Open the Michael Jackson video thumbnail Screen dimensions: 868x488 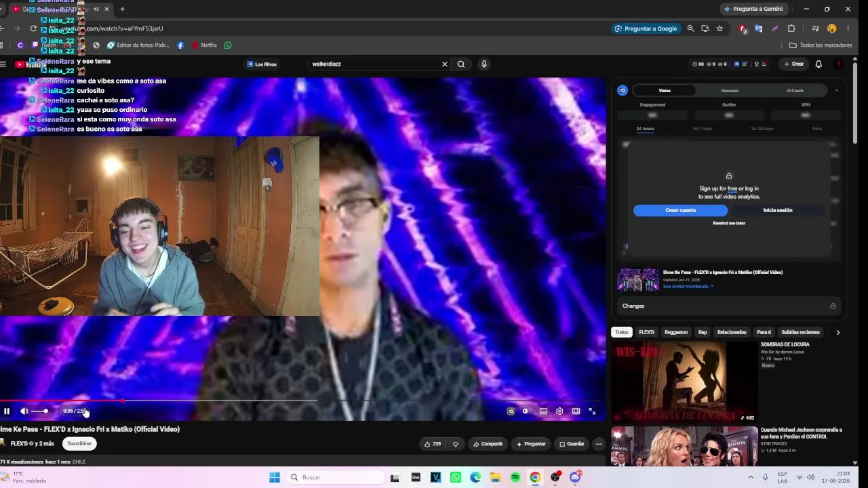(x=684, y=447)
